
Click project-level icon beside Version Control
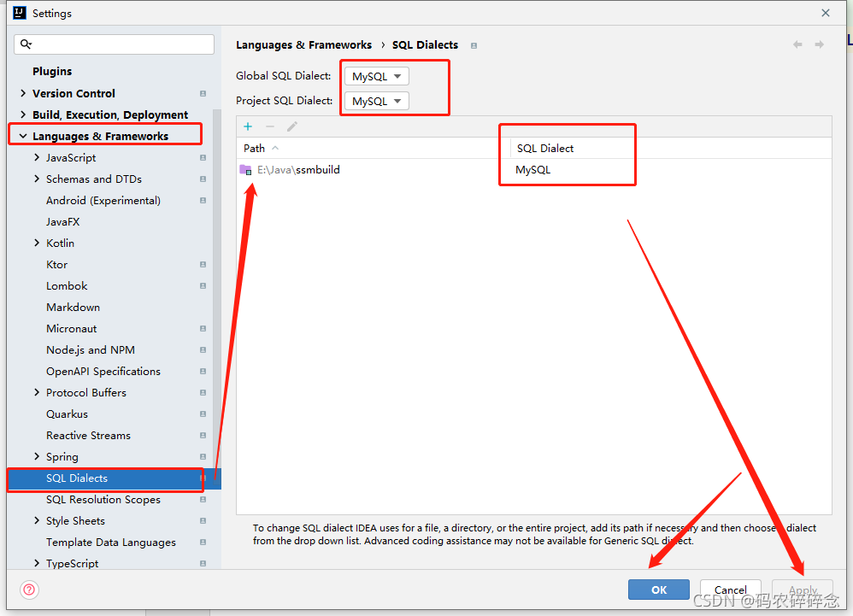203,93
